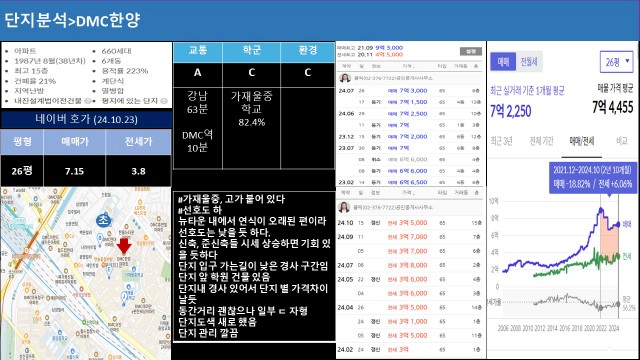
Task: Click agent avatar in 전세 listing header
Action: [x=344, y=207]
